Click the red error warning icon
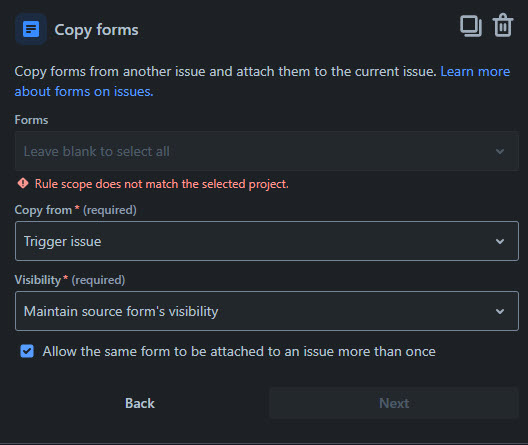The height and width of the screenshot is (445, 528). coord(23,183)
